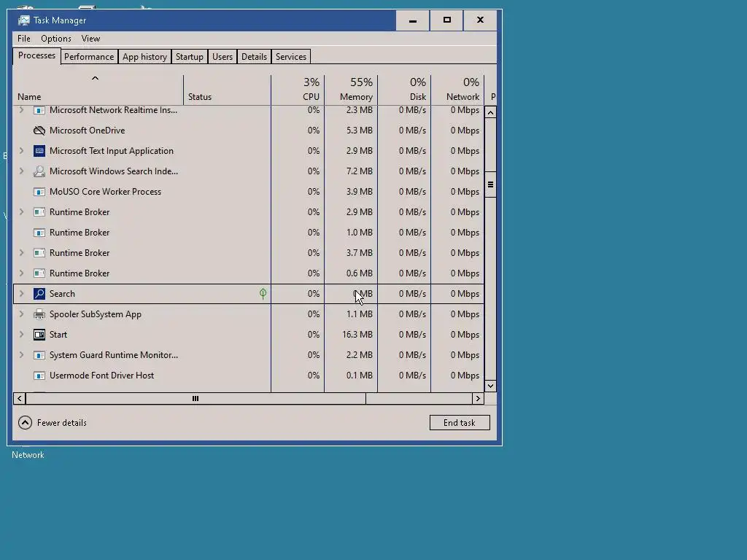Expand the System Guard Runtime Monitor group
The height and width of the screenshot is (560, 747).
tap(21, 355)
